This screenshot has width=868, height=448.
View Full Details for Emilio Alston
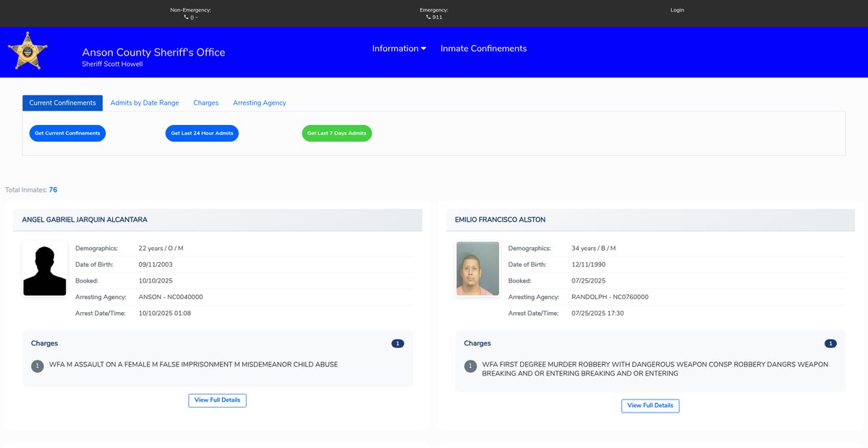650,405
